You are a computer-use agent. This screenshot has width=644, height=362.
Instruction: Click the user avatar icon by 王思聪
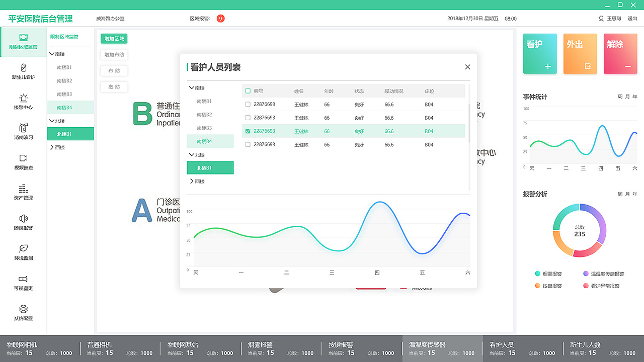(601, 19)
